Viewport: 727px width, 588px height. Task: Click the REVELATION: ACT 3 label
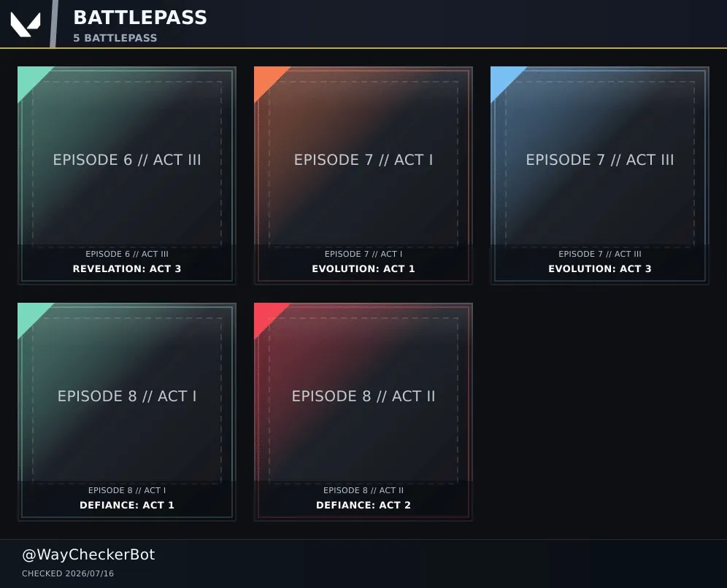tap(126, 268)
